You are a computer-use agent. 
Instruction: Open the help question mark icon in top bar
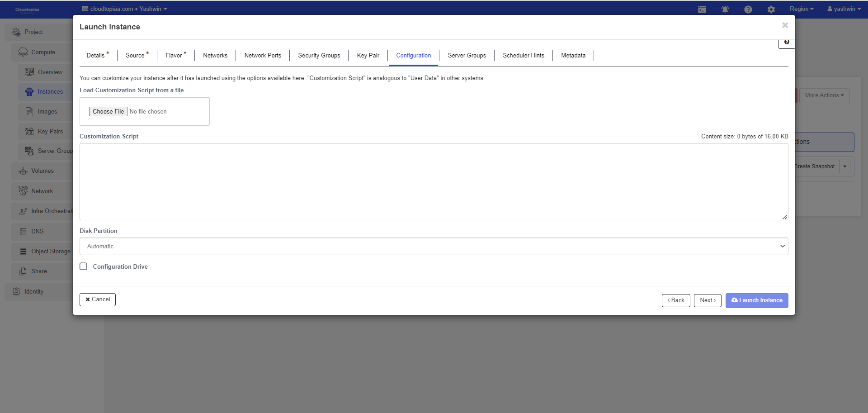pos(748,9)
